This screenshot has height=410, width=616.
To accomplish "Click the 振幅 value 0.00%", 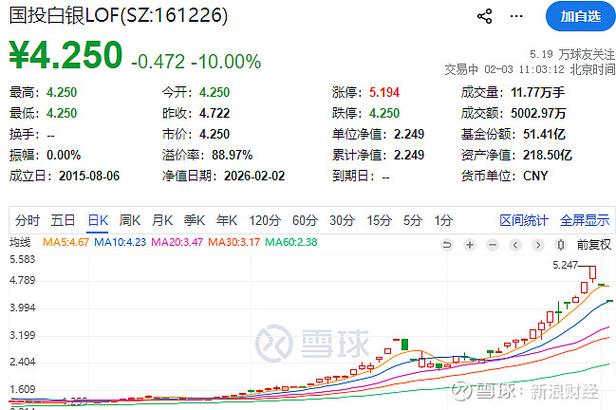I will click(64, 155).
